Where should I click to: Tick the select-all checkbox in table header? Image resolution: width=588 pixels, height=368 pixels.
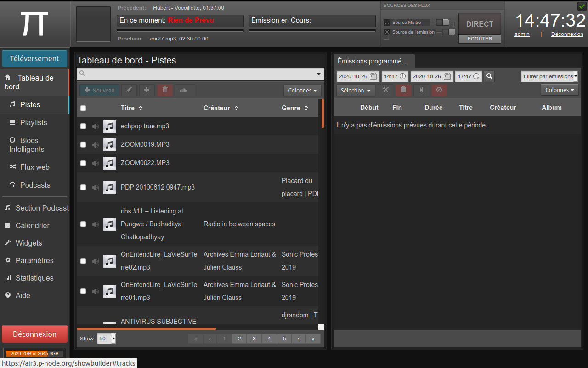coord(83,109)
